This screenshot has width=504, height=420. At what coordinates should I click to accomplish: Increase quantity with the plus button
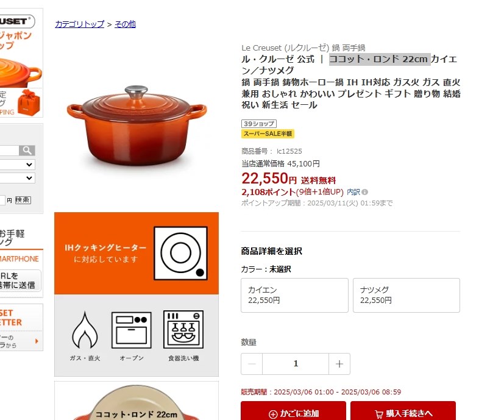click(x=339, y=364)
